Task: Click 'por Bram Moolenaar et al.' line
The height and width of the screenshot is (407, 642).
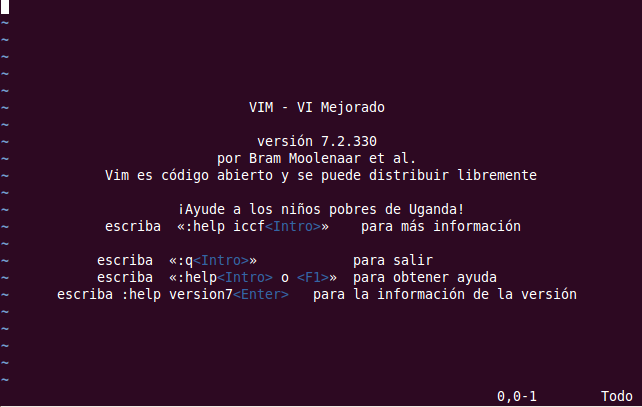Action: tap(316, 158)
